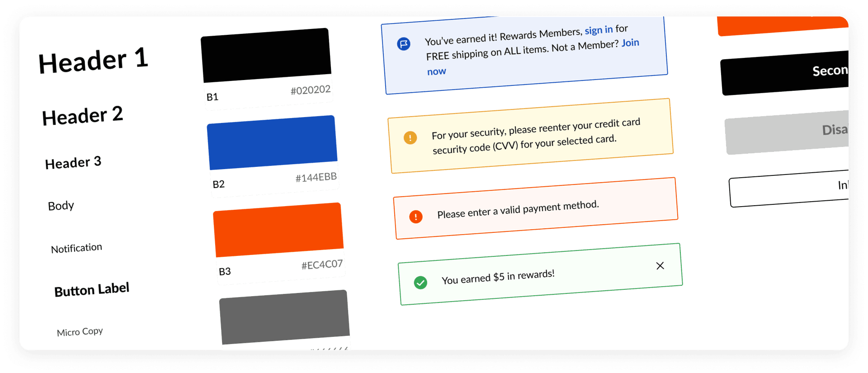Click the "Notification" text style sample
This screenshot has height=373, width=868.
click(x=76, y=248)
